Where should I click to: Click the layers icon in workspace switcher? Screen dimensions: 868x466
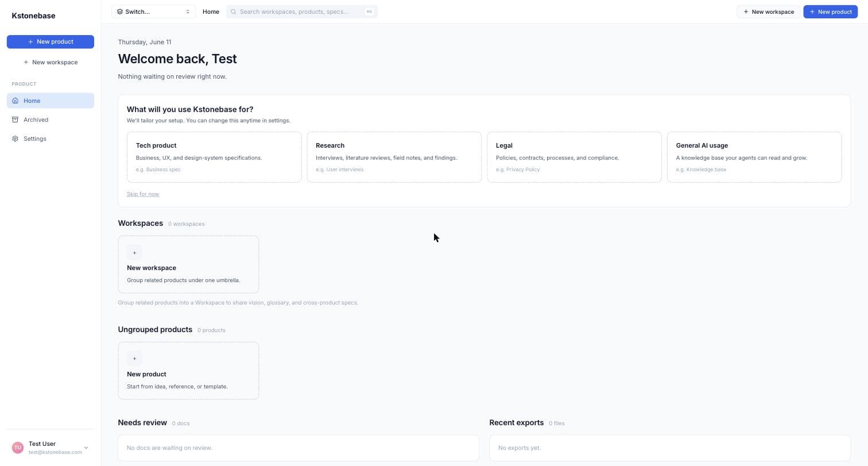120,11
